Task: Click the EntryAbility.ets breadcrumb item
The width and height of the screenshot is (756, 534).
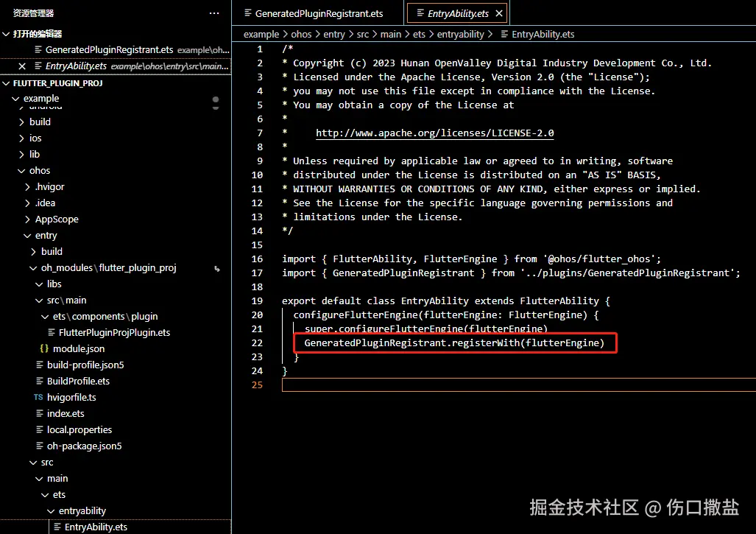Action: (x=537, y=34)
